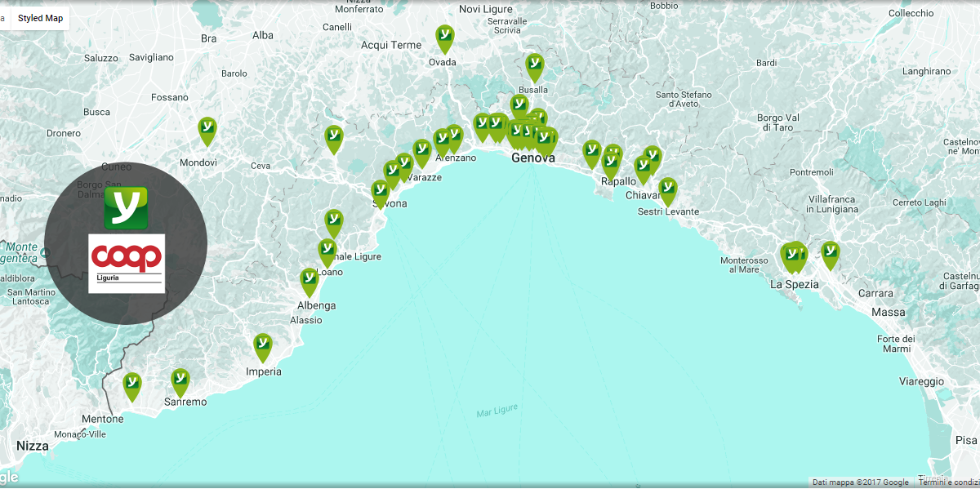
Task: Select the marker near Mondovì
Action: pos(207,130)
